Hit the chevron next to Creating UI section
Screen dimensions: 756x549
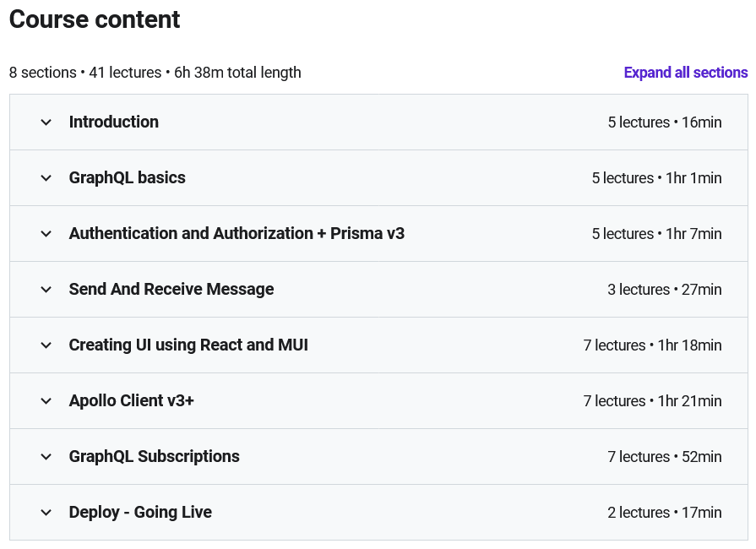point(46,345)
